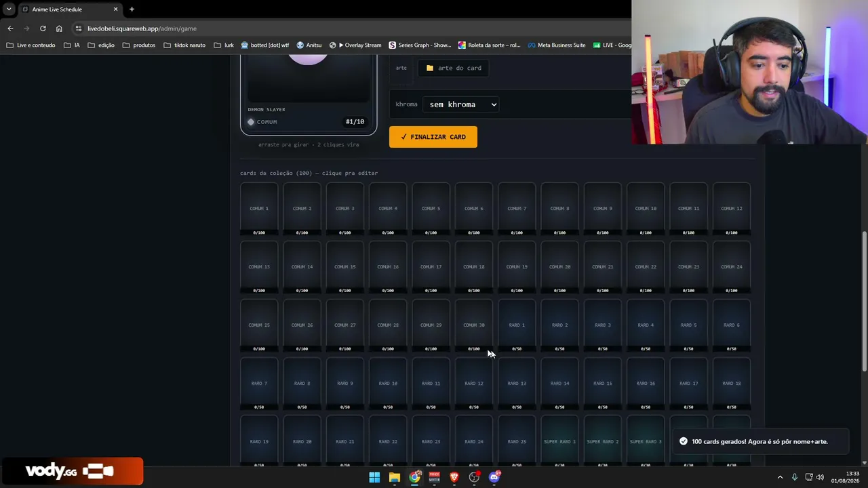The height and width of the screenshot is (488, 868).
Task: Edit the COMUM 28 card
Action: point(388,325)
